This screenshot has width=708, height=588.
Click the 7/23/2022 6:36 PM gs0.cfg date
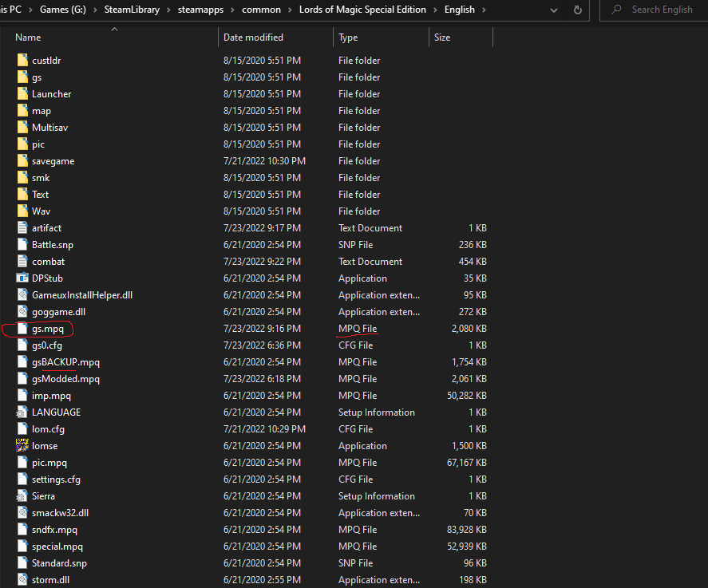click(262, 345)
